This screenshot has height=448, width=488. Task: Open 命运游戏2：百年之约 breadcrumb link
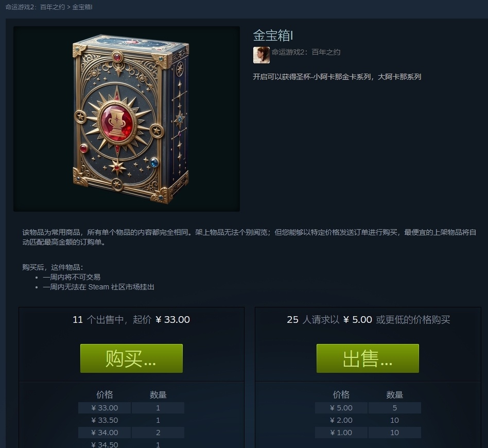[x=35, y=7]
